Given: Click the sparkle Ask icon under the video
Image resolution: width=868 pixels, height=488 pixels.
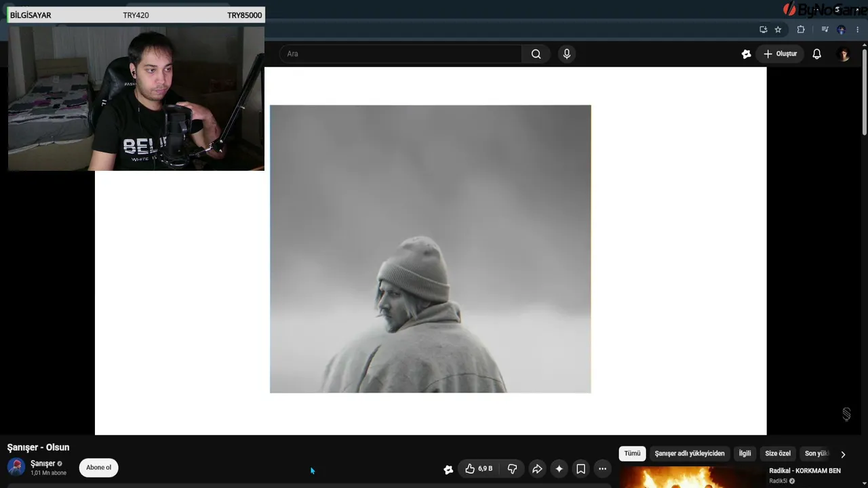Looking at the screenshot, I should [x=559, y=469].
